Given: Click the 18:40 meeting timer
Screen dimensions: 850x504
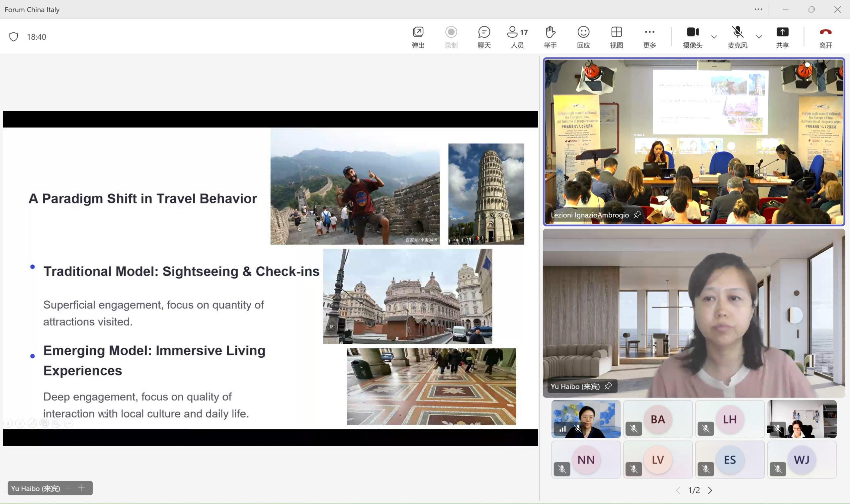Looking at the screenshot, I should [37, 37].
